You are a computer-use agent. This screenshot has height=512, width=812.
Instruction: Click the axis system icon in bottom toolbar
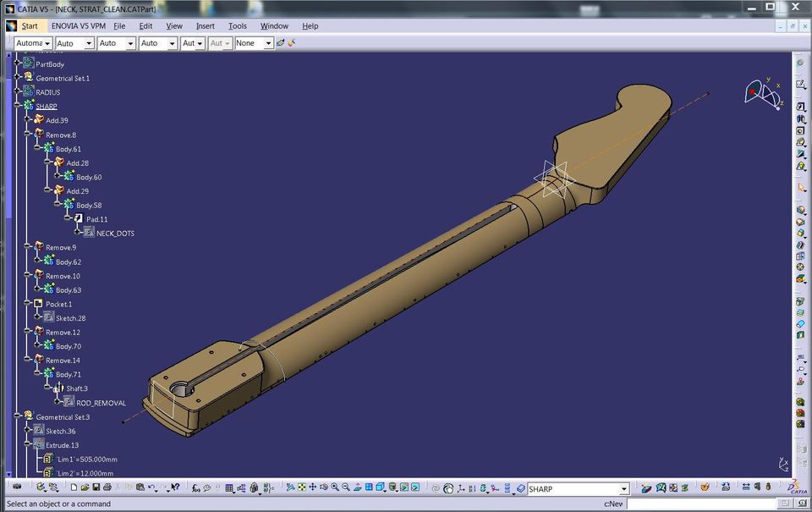460,488
